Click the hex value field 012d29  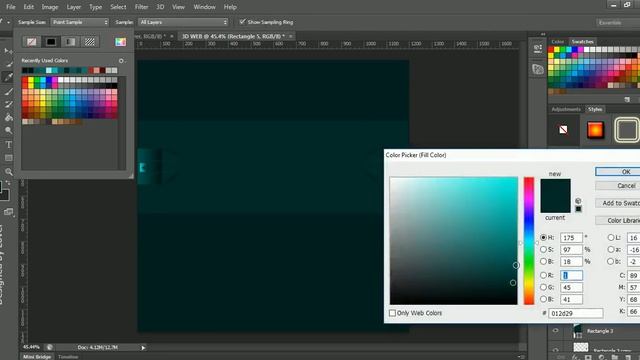point(576,313)
